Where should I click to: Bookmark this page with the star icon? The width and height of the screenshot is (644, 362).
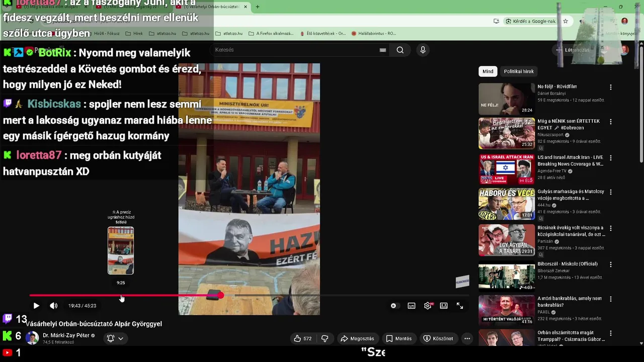coord(566,21)
